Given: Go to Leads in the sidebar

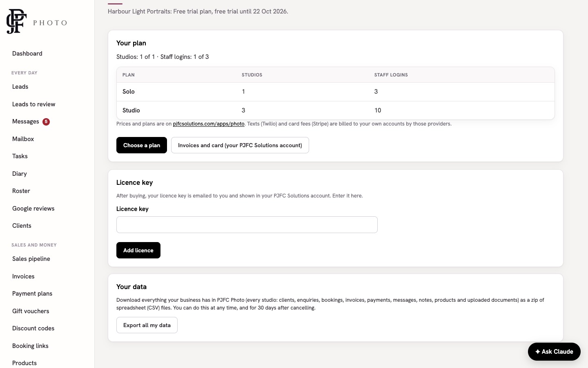Looking at the screenshot, I should point(20,87).
